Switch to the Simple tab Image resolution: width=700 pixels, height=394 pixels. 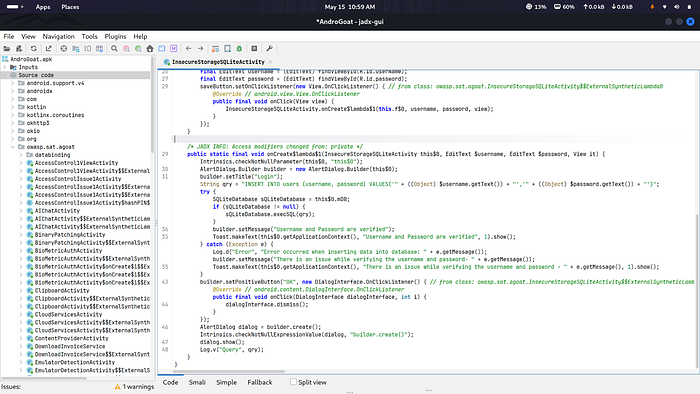(226, 382)
